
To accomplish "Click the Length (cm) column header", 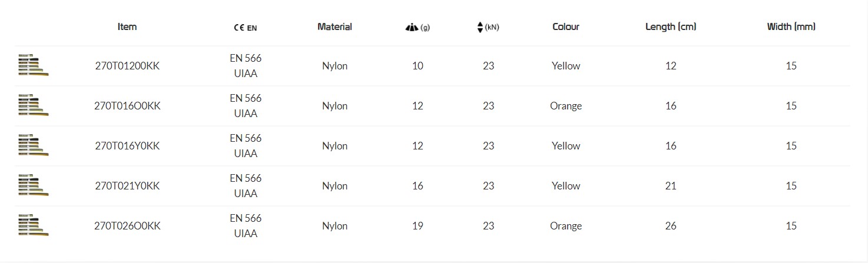I will (x=671, y=26).
